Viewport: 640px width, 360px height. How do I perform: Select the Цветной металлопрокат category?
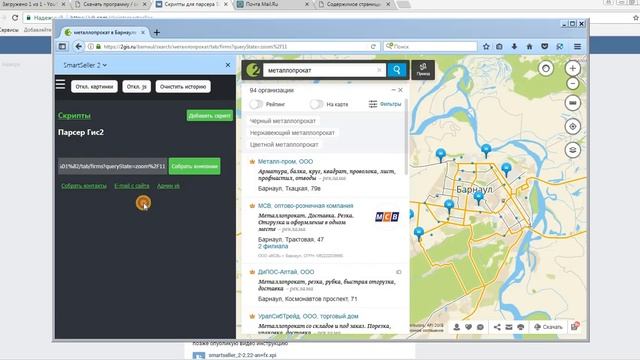point(284,144)
